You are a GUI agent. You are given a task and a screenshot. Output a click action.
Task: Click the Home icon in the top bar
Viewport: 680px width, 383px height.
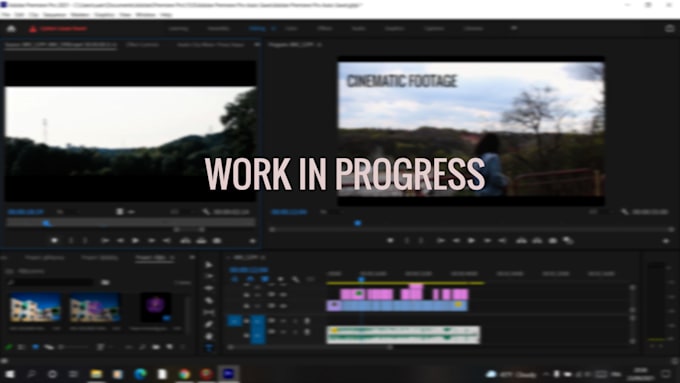pos(11,29)
